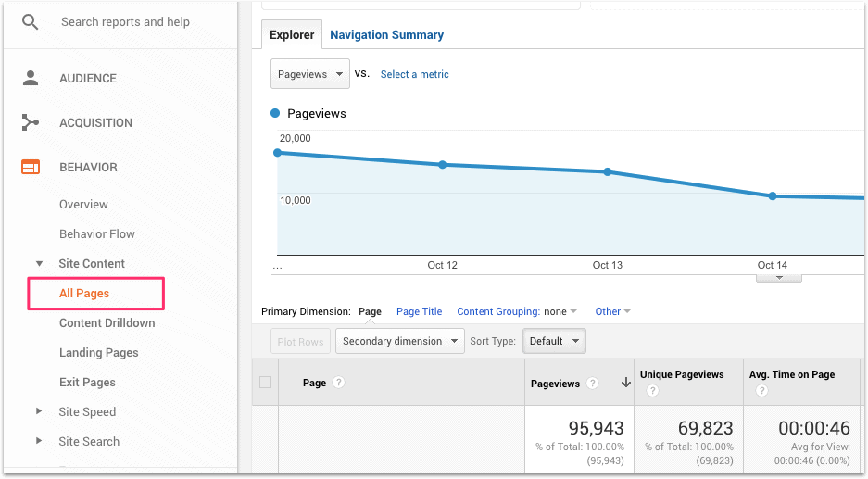Click the search magnifier icon
868x479 pixels.
(30, 22)
